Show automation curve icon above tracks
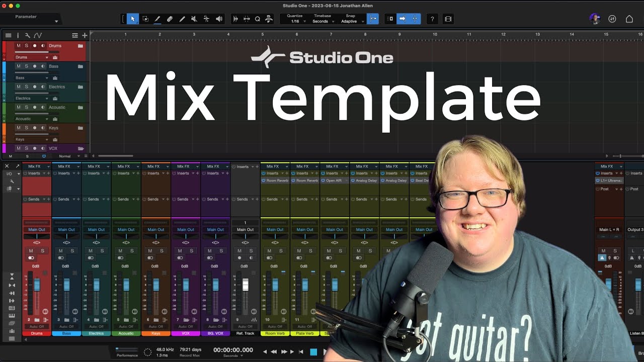Image resolution: width=644 pixels, height=362 pixels. 38,36
